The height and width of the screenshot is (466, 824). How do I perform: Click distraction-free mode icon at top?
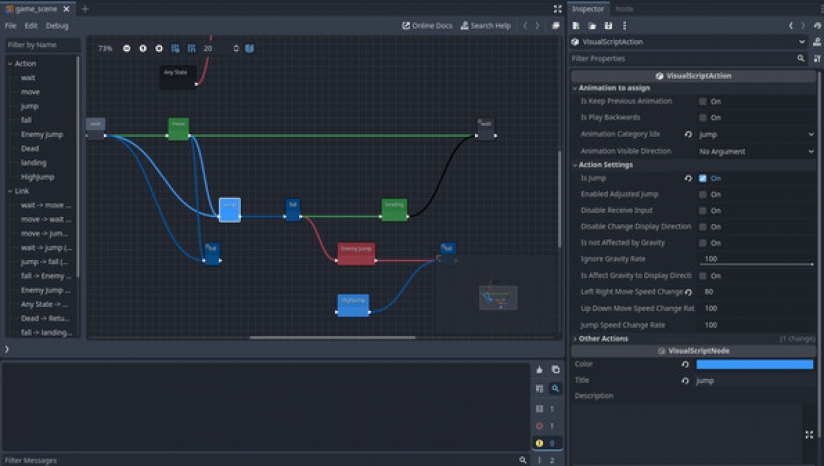click(557, 9)
